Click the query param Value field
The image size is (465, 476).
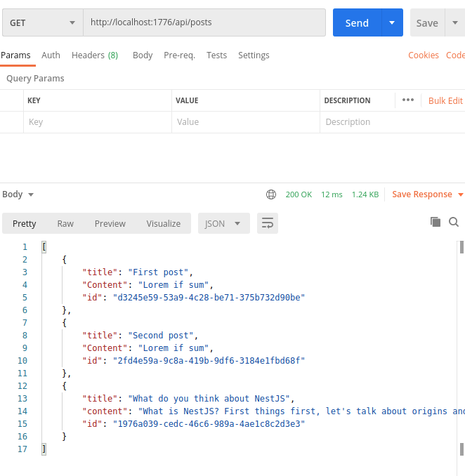tap(246, 122)
